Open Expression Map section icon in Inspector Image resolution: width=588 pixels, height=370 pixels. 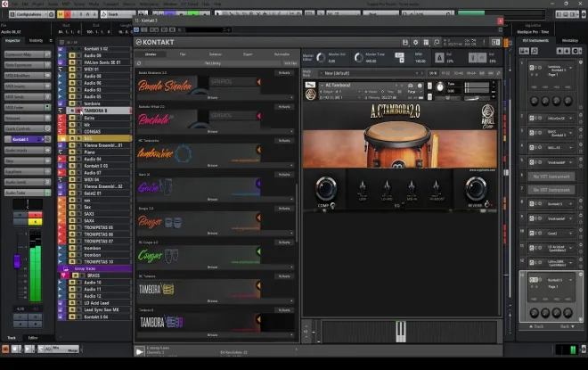pyautogui.click(x=47, y=54)
